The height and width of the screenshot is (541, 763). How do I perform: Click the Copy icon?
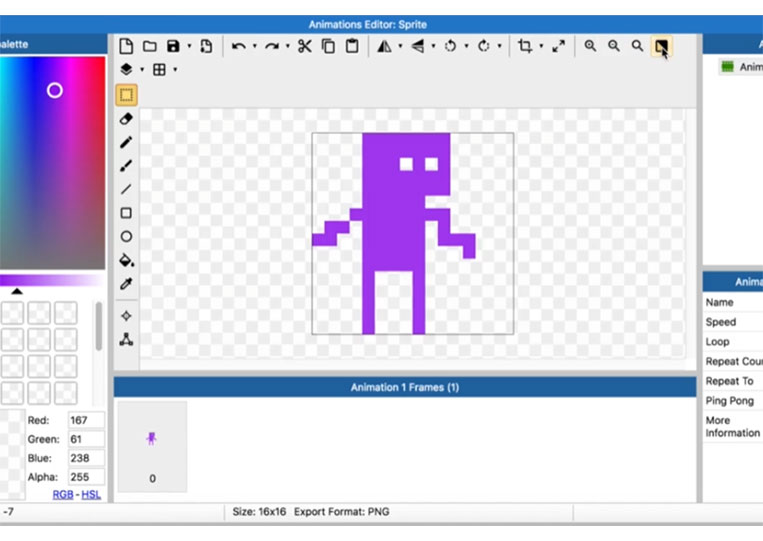(328, 46)
